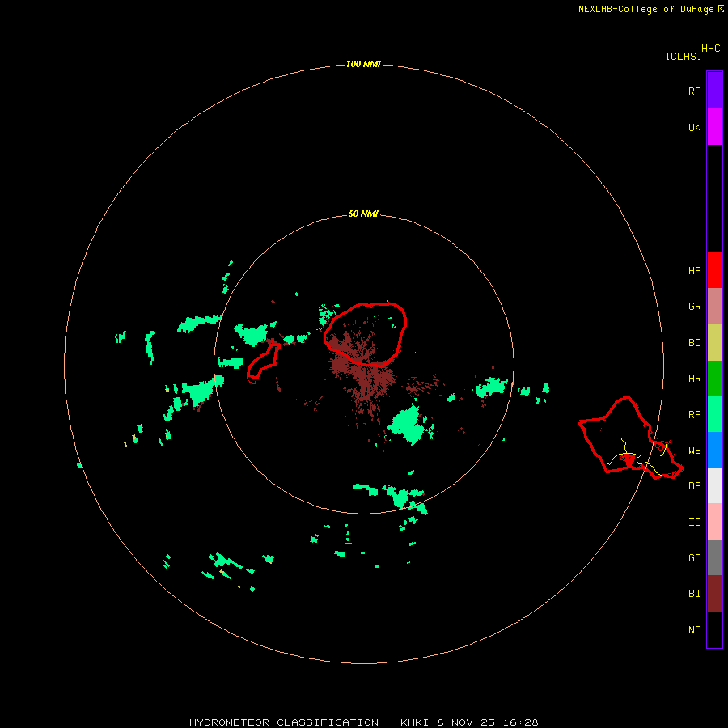Click the GC legend label

[x=694, y=558]
